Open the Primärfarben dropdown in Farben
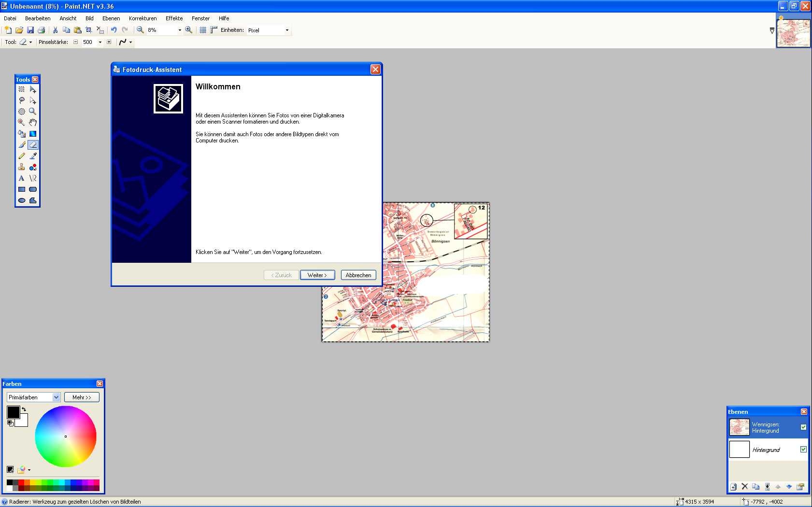Viewport: 812px width, 507px height. pyautogui.click(x=56, y=397)
